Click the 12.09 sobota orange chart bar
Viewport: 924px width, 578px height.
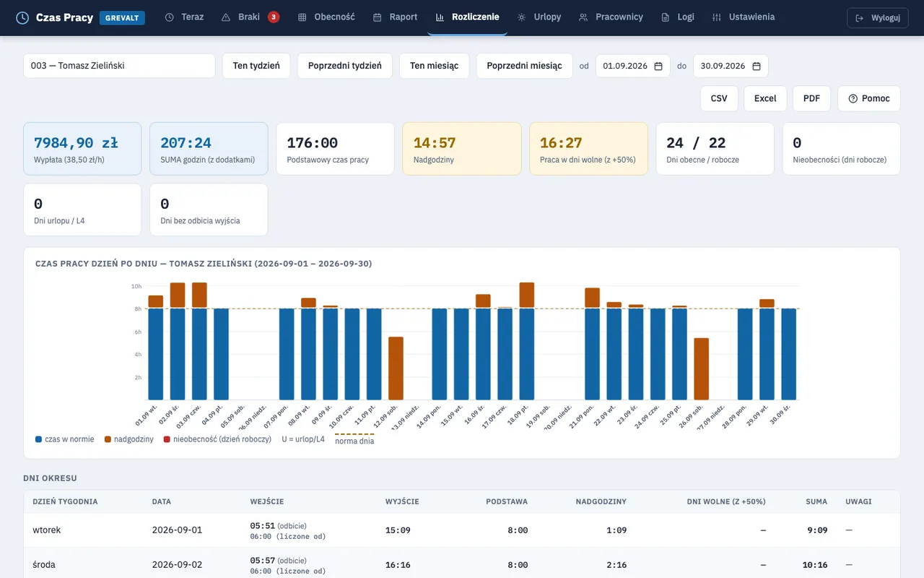(396, 368)
